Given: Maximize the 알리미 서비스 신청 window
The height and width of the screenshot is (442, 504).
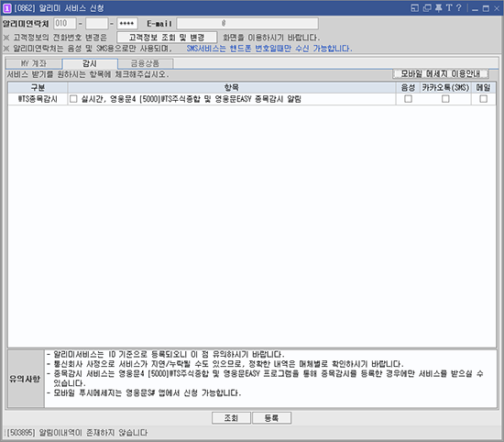Looking at the screenshot, I should 486,8.
